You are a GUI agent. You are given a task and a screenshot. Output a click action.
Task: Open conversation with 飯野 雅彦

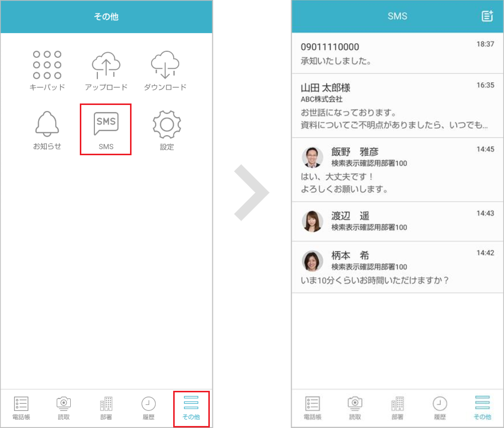(x=398, y=170)
